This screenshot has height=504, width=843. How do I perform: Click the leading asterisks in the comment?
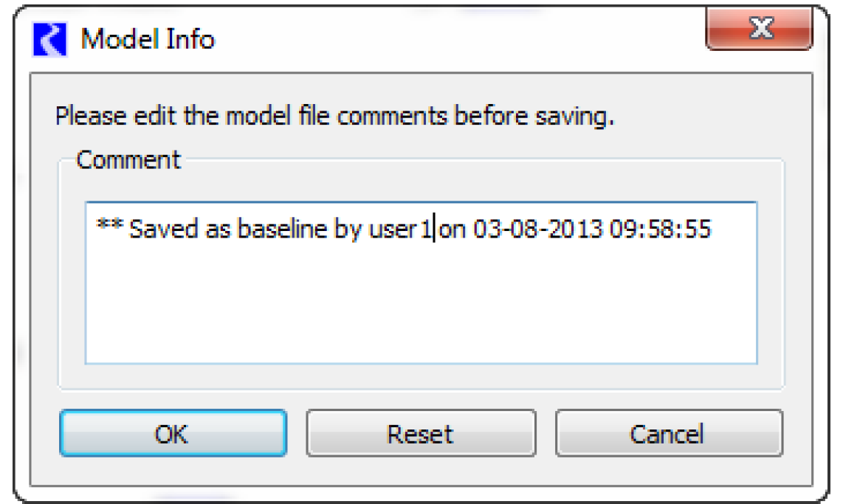(109, 227)
